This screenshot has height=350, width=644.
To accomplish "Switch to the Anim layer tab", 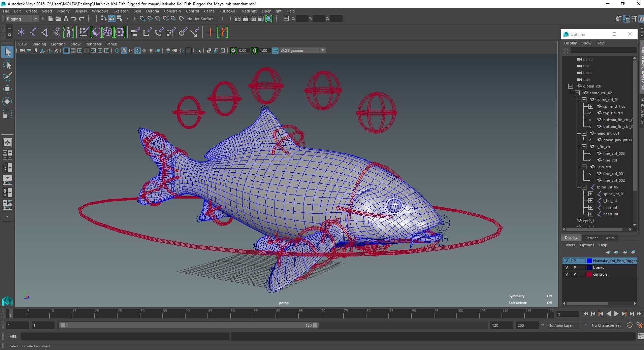I will [610, 238].
